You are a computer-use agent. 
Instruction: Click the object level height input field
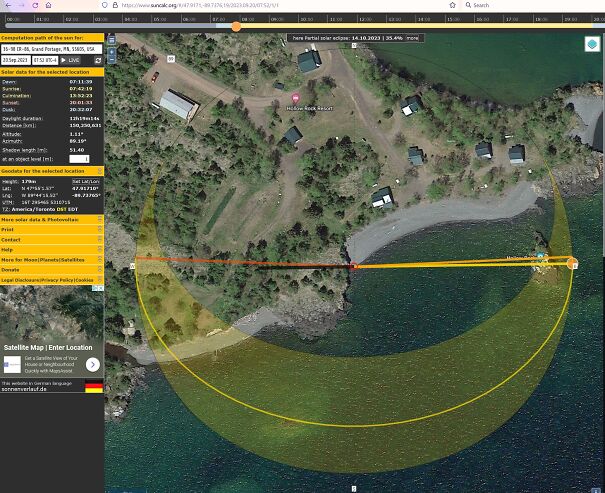point(79,159)
